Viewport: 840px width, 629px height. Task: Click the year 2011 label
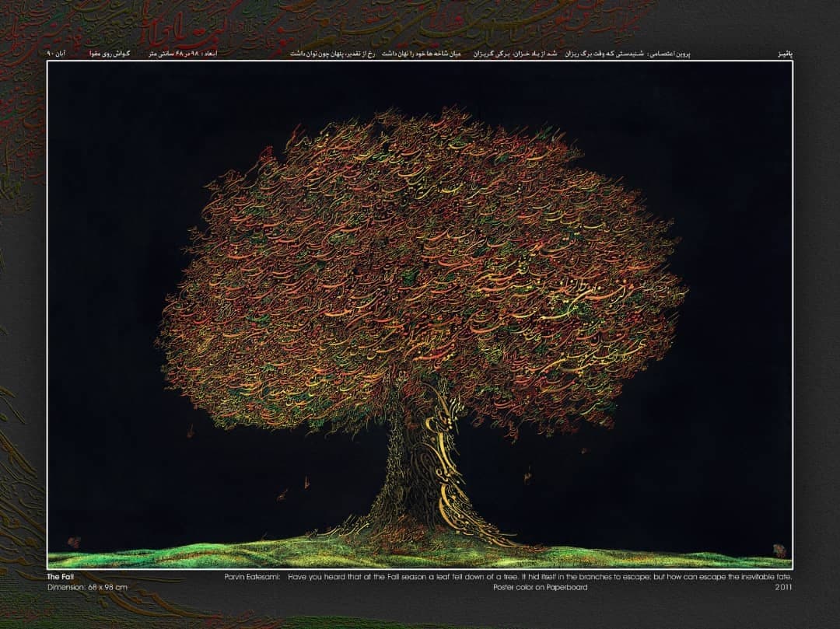[783, 587]
